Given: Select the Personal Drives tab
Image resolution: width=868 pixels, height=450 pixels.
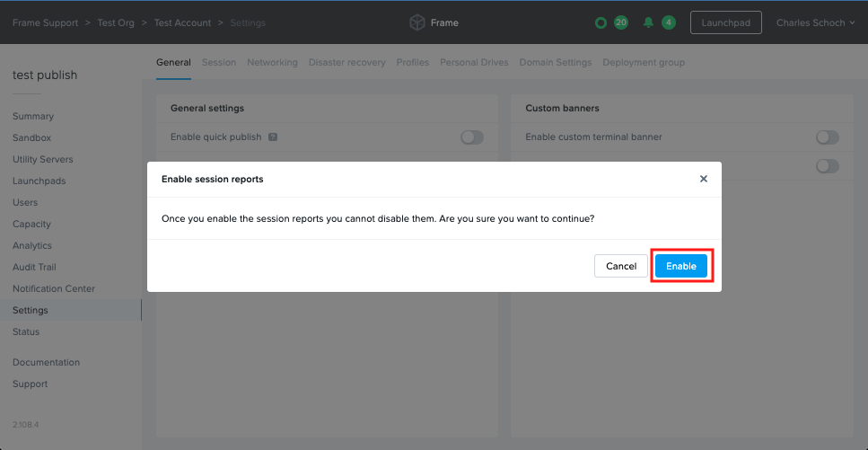Looking at the screenshot, I should coord(474,63).
